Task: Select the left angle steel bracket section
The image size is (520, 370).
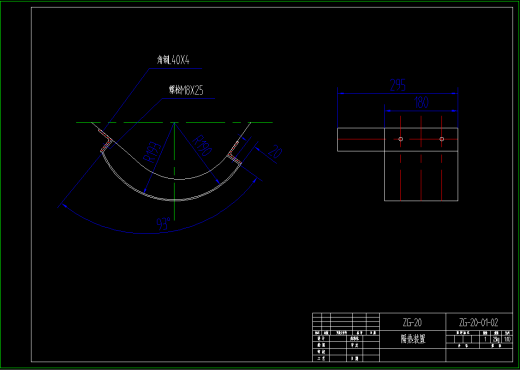Action: [106, 141]
